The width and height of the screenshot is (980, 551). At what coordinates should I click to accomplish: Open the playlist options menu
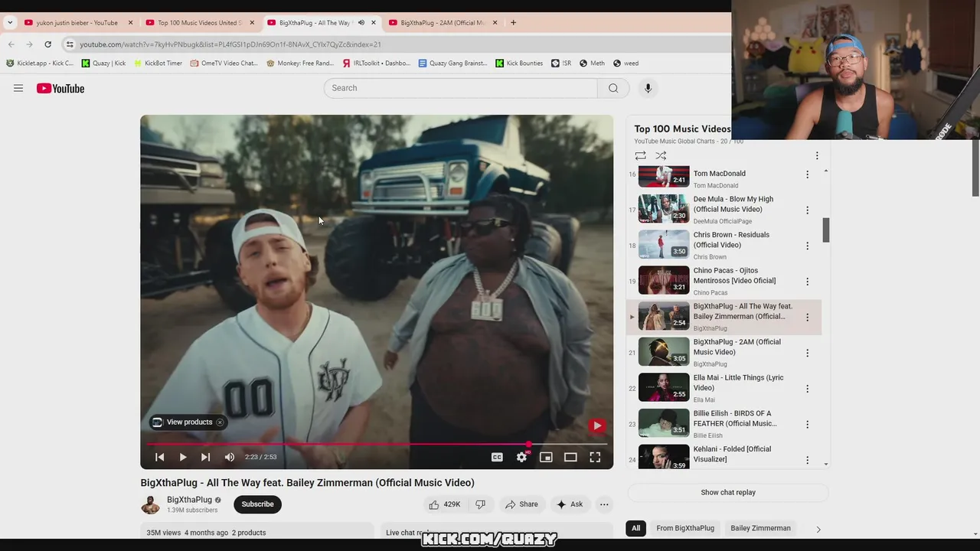[x=817, y=155]
